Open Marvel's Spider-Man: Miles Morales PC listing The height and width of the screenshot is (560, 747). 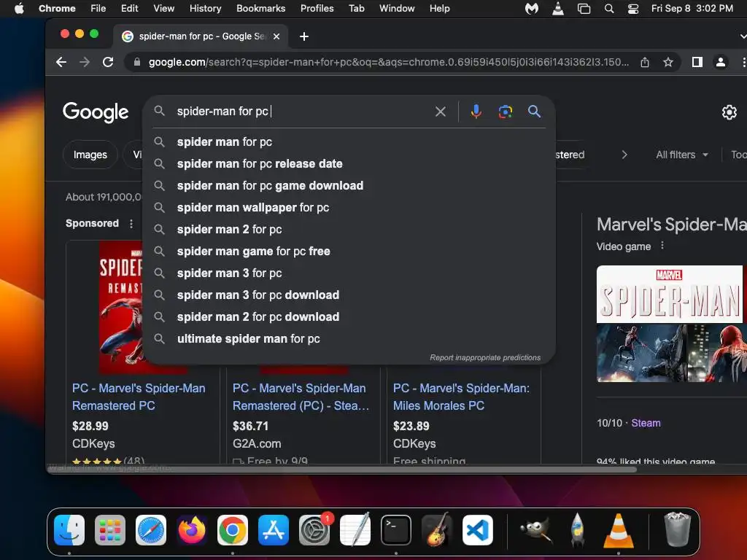pyautogui.click(x=461, y=397)
